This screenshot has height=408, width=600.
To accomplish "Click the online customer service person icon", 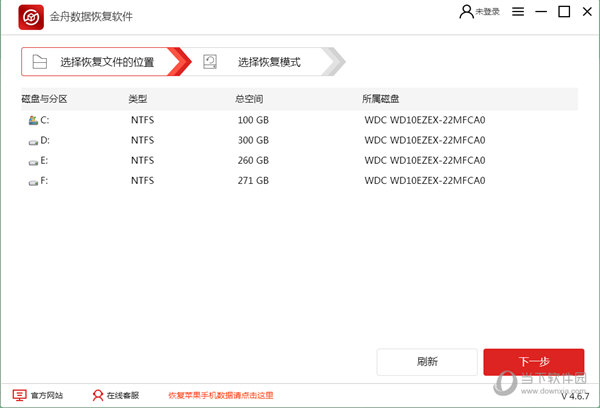I will 98,395.
